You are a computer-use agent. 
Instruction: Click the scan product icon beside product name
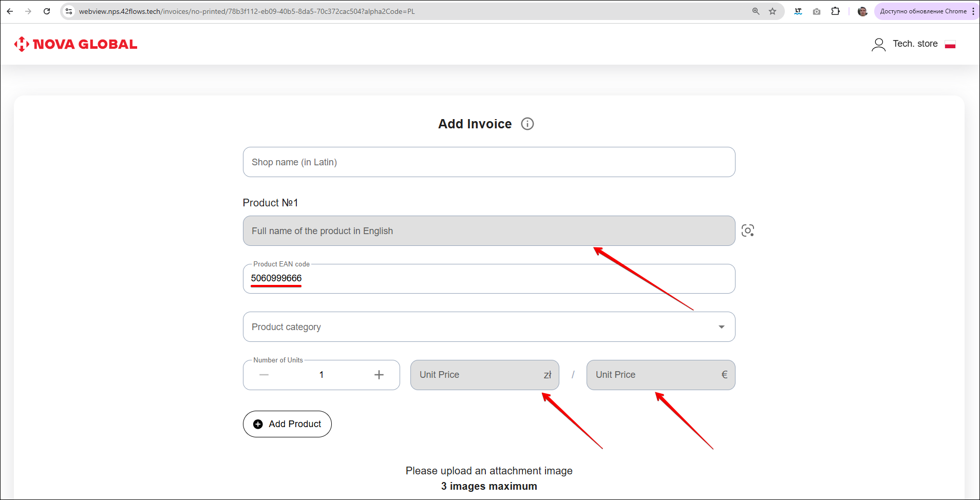click(x=747, y=230)
